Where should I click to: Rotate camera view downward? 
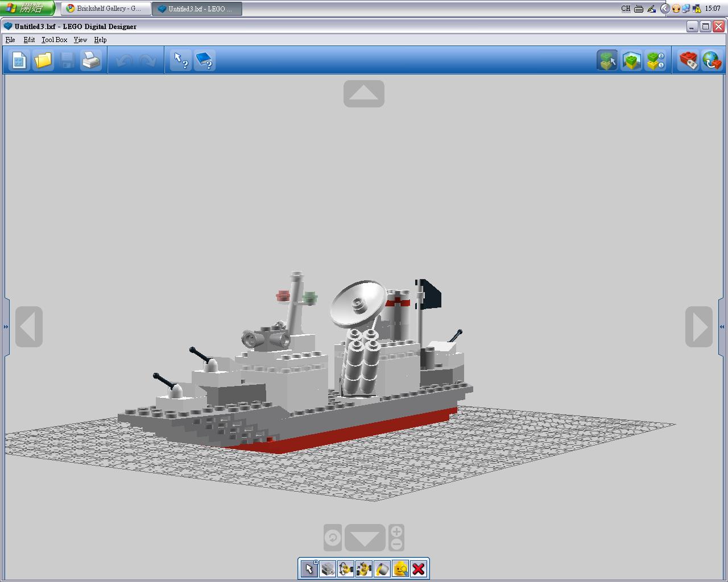[x=365, y=538]
